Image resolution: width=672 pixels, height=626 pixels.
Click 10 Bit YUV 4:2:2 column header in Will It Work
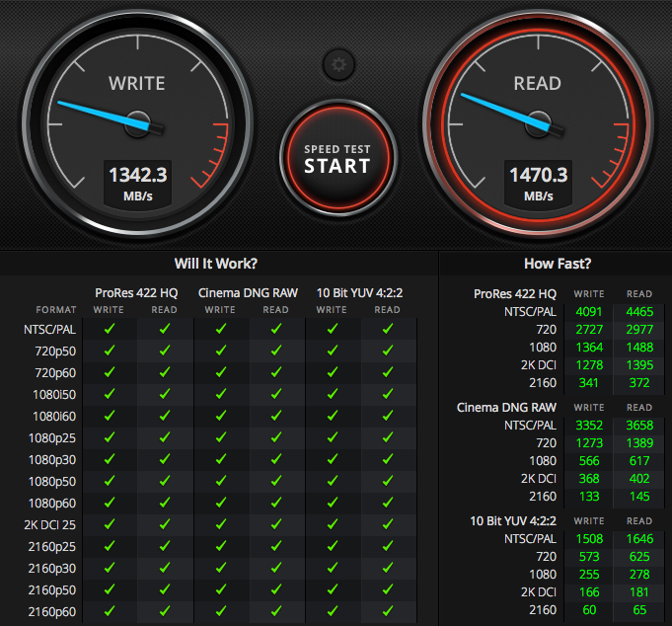click(x=359, y=293)
